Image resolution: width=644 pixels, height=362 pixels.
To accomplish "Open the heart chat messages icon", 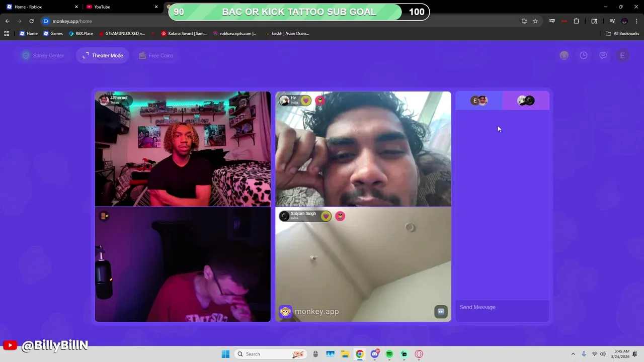I will coord(603,55).
